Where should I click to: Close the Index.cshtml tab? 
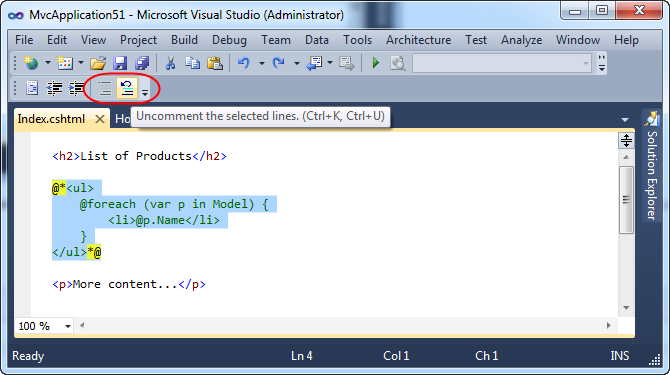click(x=100, y=119)
